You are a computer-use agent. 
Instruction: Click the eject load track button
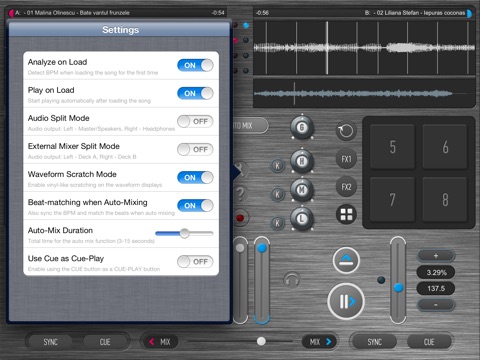pyautogui.click(x=346, y=260)
